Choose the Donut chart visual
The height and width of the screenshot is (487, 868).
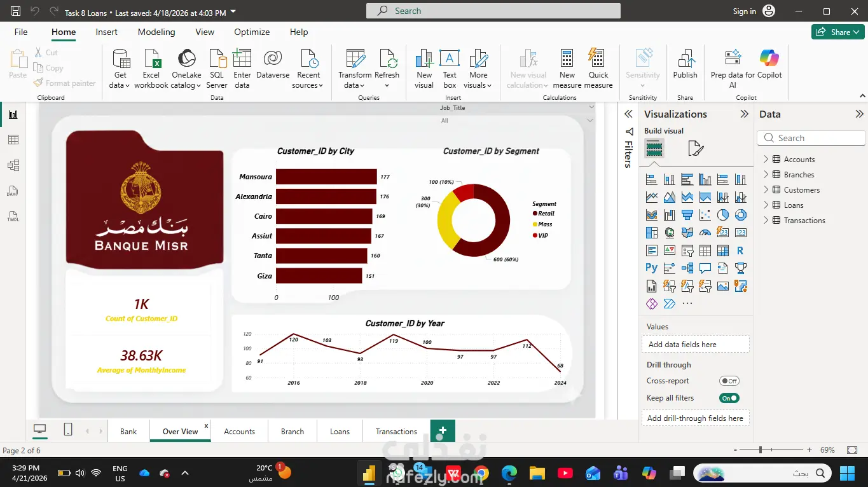pos(740,215)
